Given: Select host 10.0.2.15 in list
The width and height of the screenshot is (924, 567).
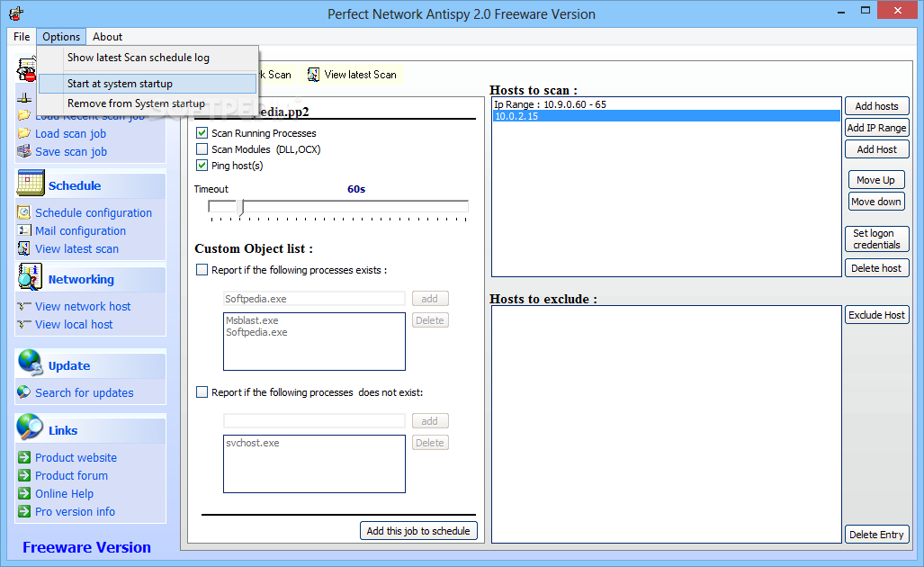Looking at the screenshot, I should [x=667, y=116].
